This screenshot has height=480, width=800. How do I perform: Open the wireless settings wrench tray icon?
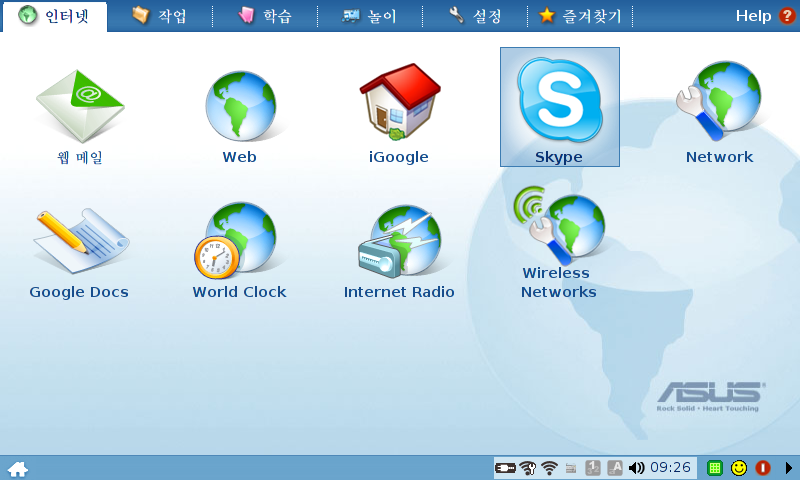pyautogui.click(x=528, y=468)
